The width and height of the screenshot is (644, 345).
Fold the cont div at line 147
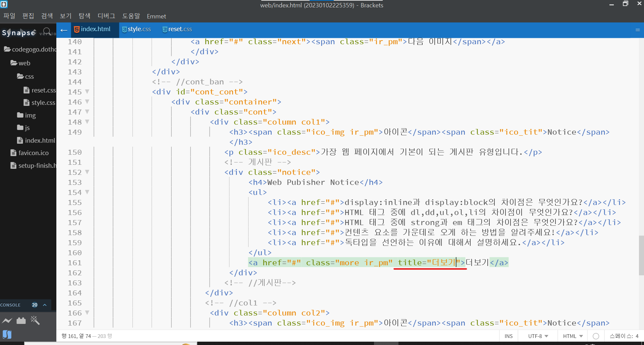click(x=87, y=112)
